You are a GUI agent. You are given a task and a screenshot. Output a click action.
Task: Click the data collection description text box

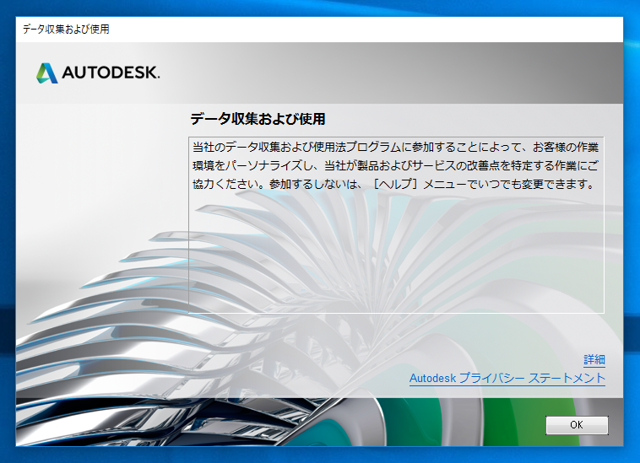coord(396,225)
